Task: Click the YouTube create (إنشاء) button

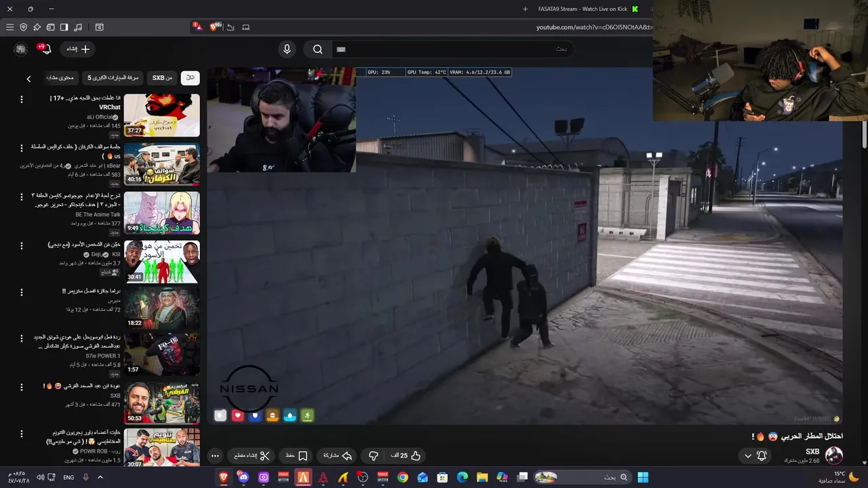Action: pos(77,49)
